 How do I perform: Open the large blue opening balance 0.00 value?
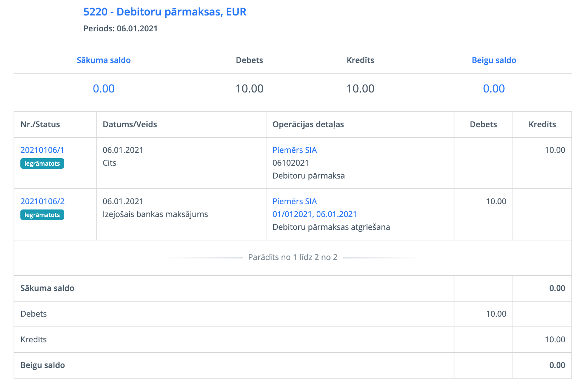104,89
